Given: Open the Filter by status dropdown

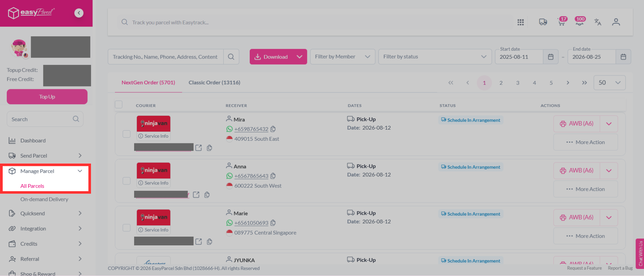Looking at the screenshot, I should [x=435, y=57].
